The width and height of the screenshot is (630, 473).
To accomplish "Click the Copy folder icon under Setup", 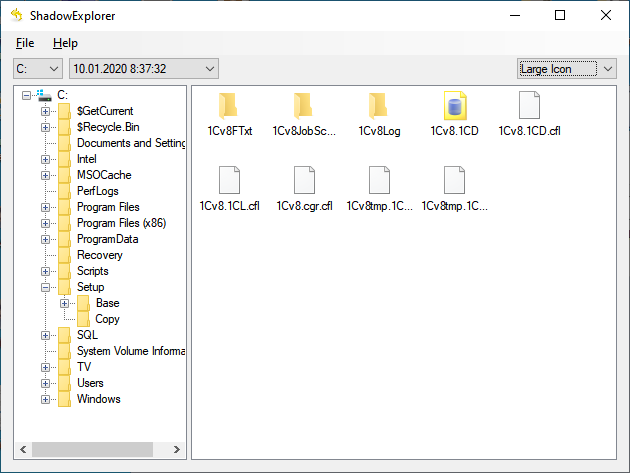I will pos(84,319).
